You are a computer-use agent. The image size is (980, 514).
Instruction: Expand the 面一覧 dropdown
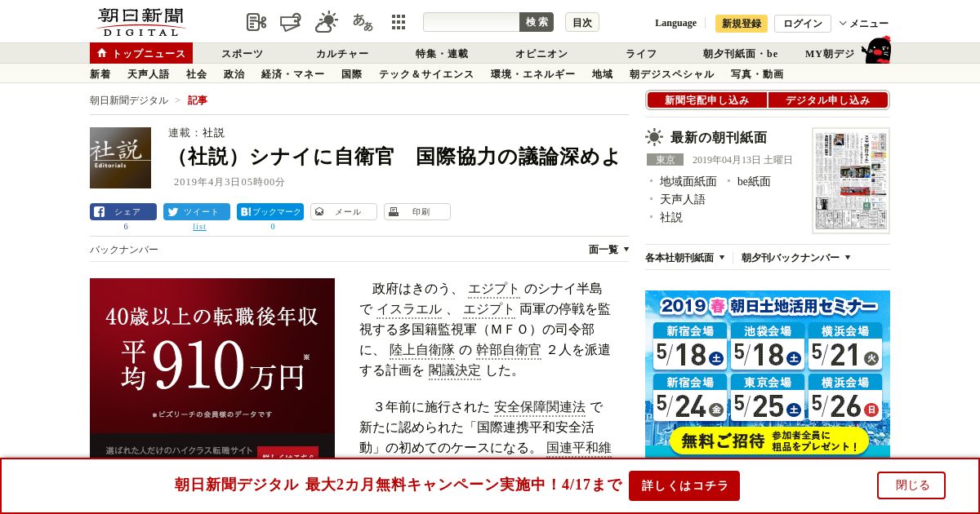(x=609, y=250)
